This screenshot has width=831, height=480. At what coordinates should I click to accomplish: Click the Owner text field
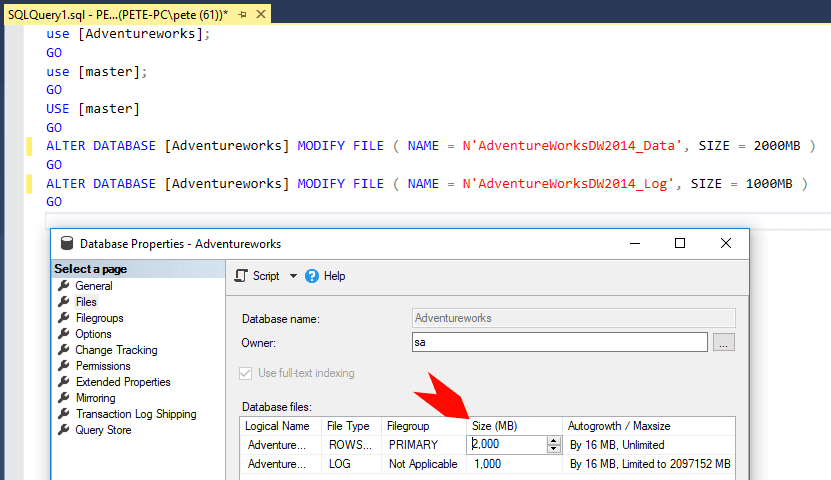pyautogui.click(x=560, y=342)
